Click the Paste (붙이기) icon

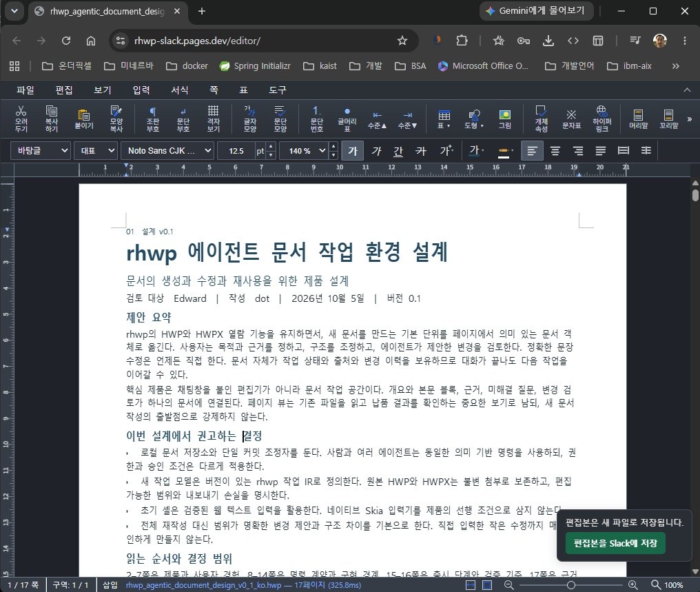(84, 119)
